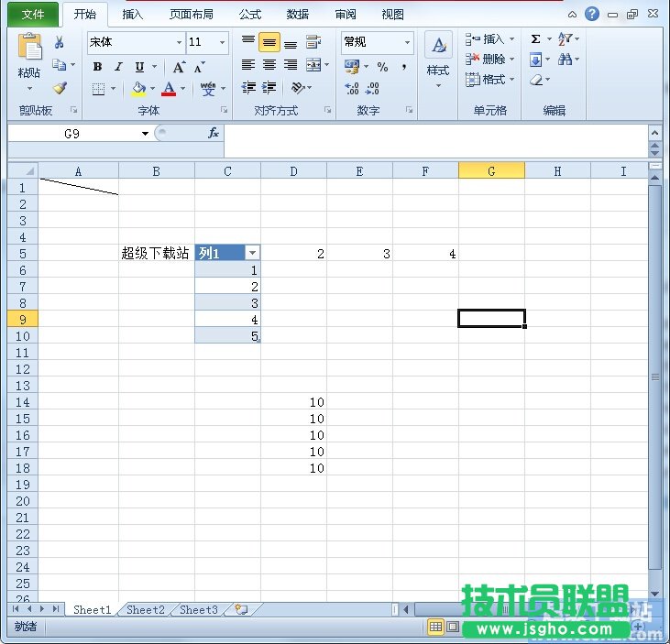Click the Merge and Center icon
The width and height of the screenshot is (670, 644).
(313, 65)
